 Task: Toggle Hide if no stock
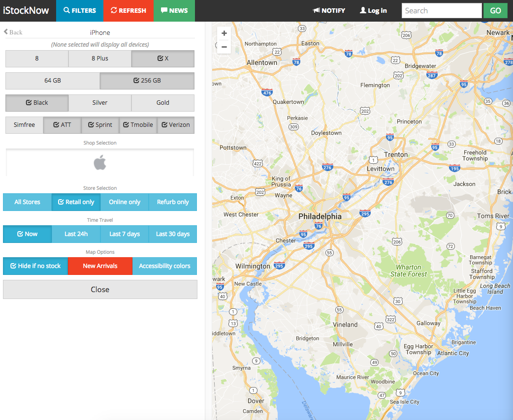click(35, 266)
